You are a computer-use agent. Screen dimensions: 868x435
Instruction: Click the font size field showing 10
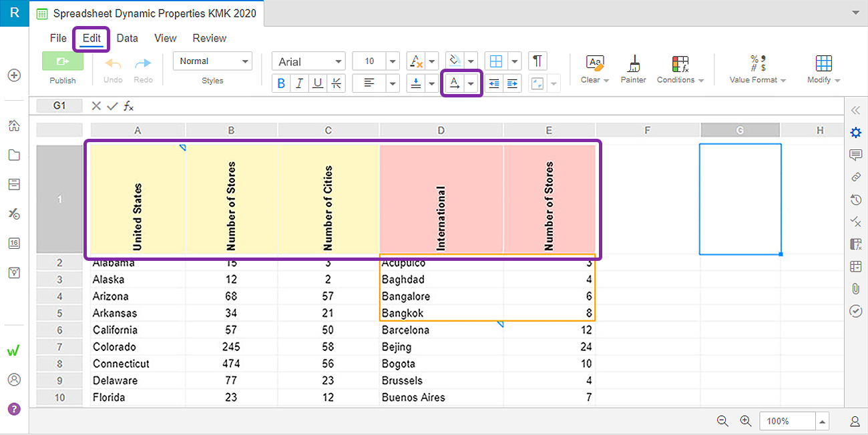[369, 61]
